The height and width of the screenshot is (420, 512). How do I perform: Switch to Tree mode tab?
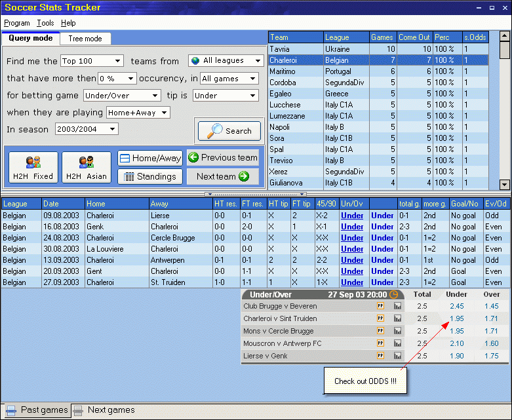85,39
